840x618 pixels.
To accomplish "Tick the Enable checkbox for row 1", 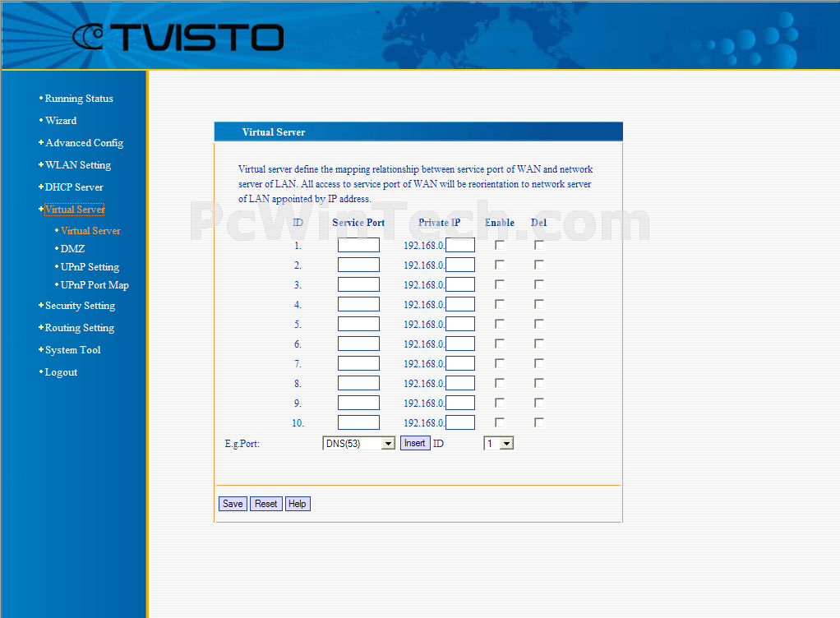I will pyautogui.click(x=499, y=245).
